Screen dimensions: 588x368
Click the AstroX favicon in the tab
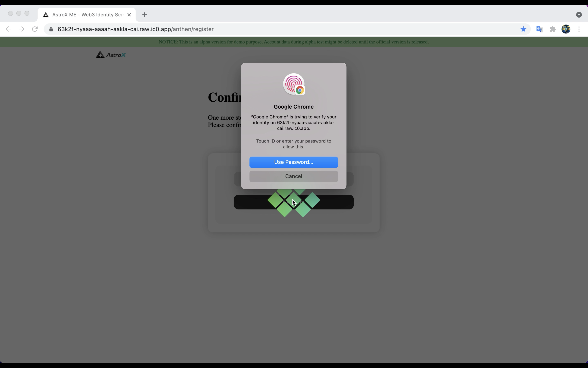pyautogui.click(x=46, y=15)
